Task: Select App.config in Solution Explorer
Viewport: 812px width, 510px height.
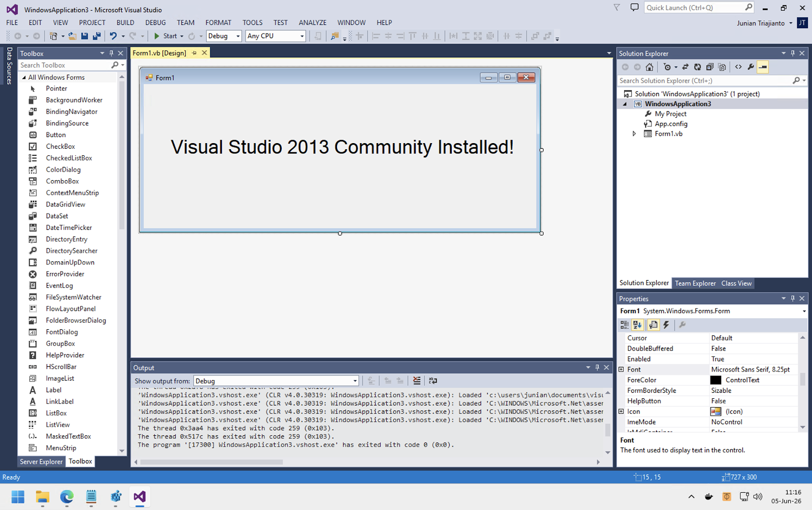Action: [x=671, y=124]
